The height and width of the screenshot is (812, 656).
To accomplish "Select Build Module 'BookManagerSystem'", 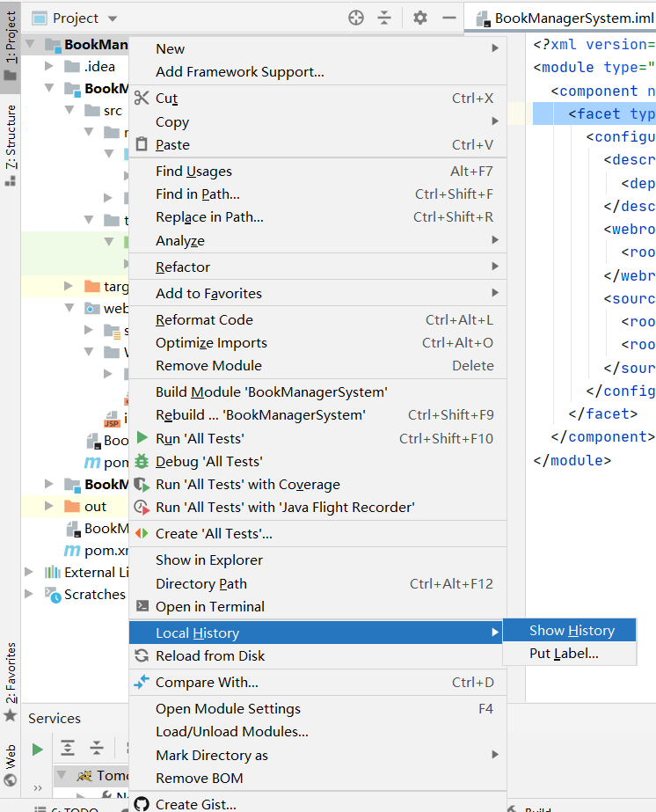I will (x=317, y=391).
